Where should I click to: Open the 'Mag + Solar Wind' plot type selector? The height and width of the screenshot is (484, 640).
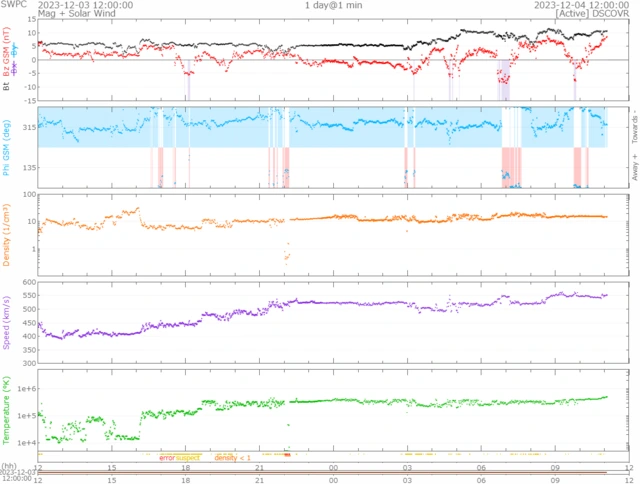pyautogui.click(x=78, y=15)
